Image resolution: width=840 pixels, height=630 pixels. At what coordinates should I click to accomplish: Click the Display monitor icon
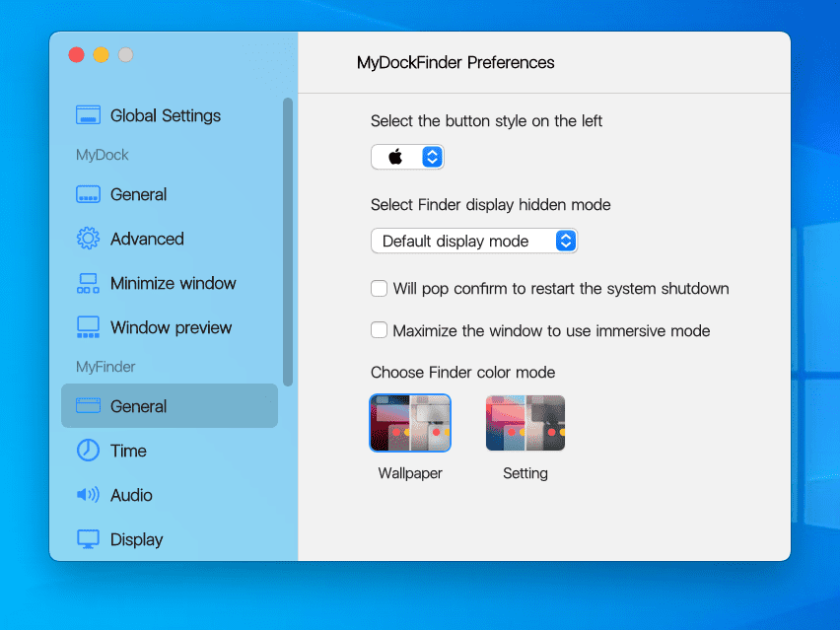point(88,539)
